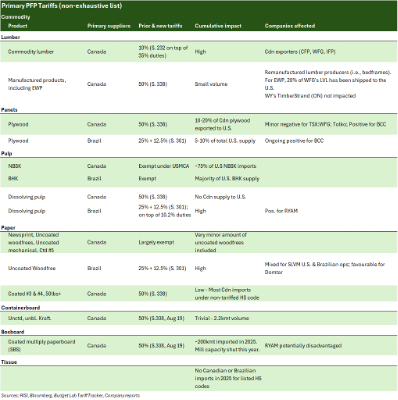Click 'Exempt under USMCA' tariff cell
This screenshot has height=400, width=398.
point(164,166)
